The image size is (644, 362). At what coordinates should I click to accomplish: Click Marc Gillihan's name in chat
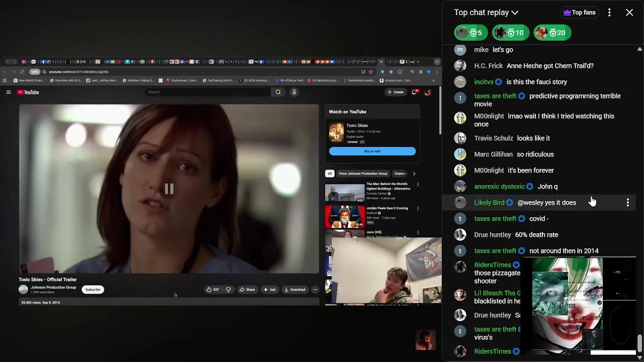click(494, 154)
